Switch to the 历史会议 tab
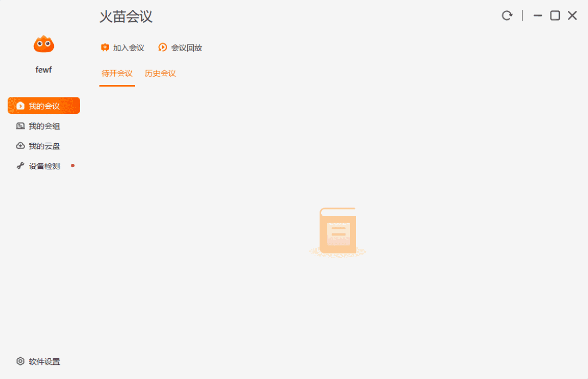This screenshot has width=588, height=379. click(x=160, y=73)
